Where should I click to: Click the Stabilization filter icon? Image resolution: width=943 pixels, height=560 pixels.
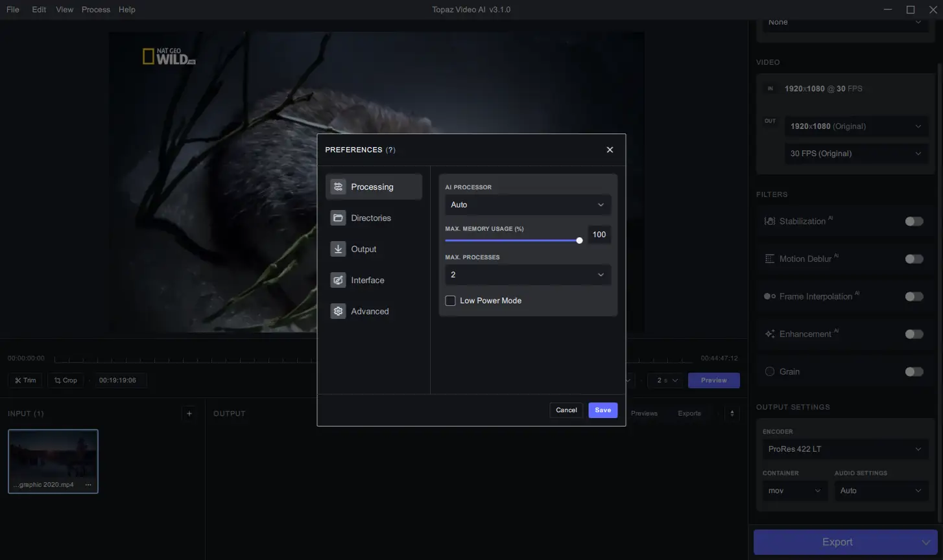click(x=770, y=222)
